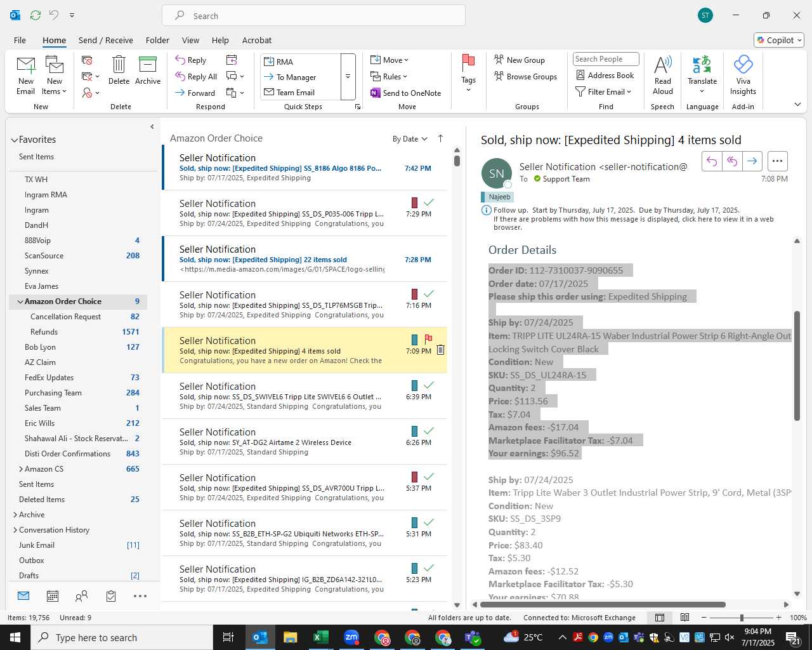Click the top Search box
This screenshot has width=812, height=650.
[313, 15]
